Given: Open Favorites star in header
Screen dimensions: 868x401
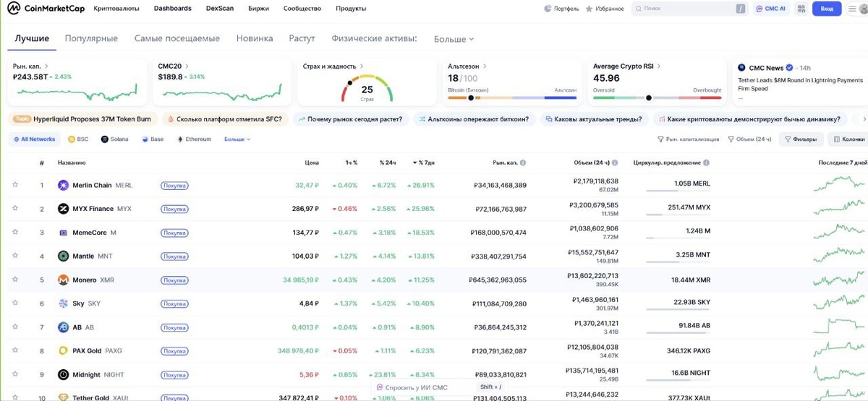Looking at the screenshot, I should [x=590, y=9].
